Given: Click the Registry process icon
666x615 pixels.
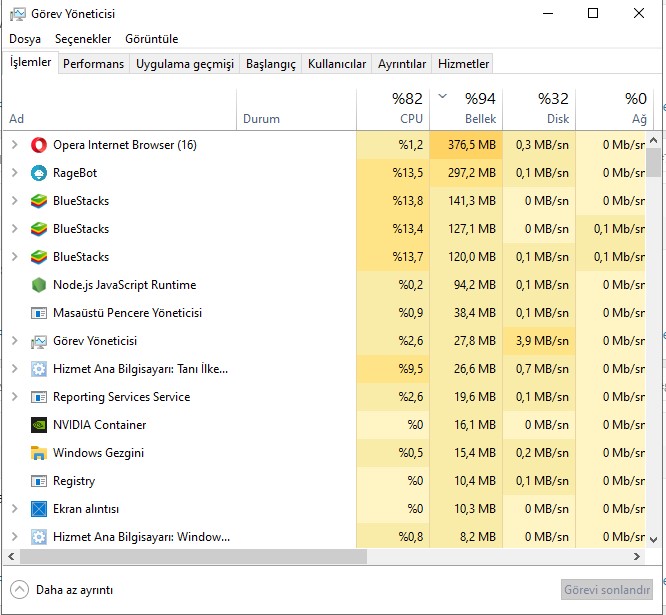Looking at the screenshot, I should 39,481.
